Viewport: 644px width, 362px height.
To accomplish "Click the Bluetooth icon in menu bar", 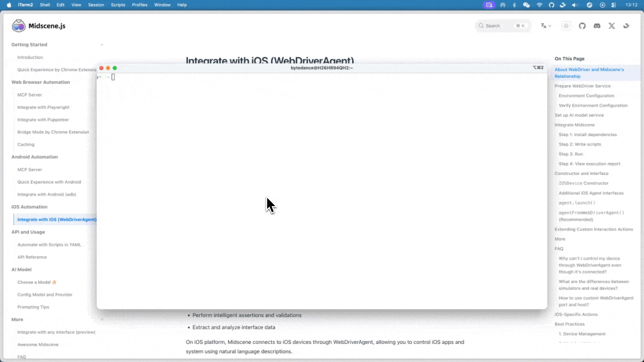I will coord(514,5).
